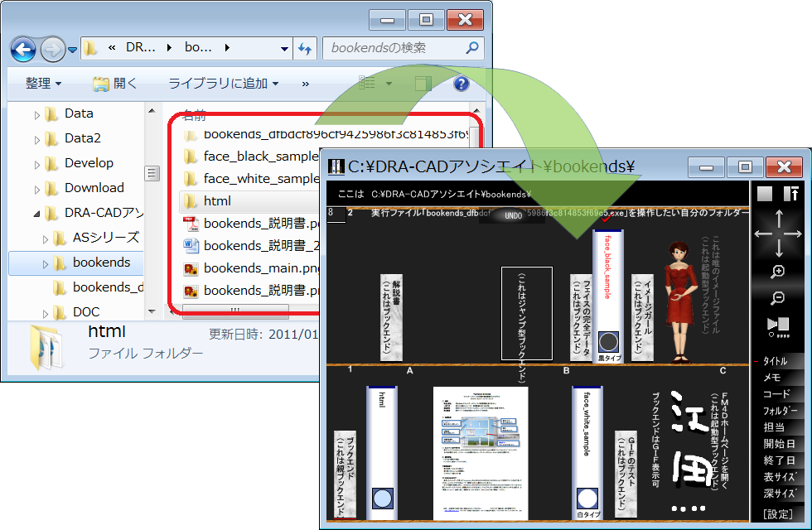Image resolution: width=812 pixels, height=530 pixels.
Task: Expand the Download folder in the tree
Action: (36, 190)
